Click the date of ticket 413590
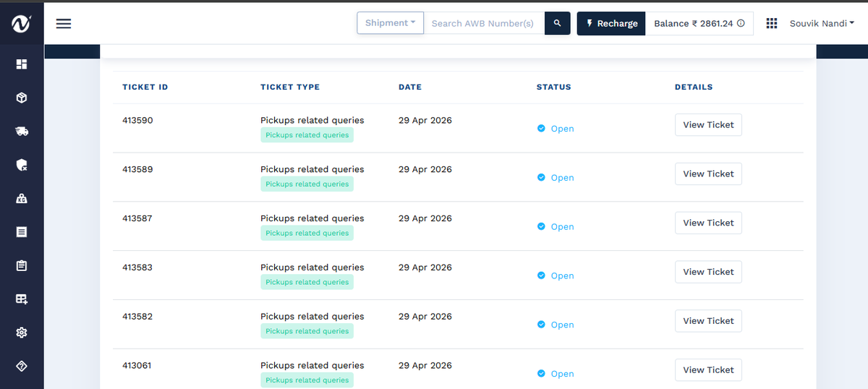The width and height of the screenshot is (868, 389). (425, 120)
